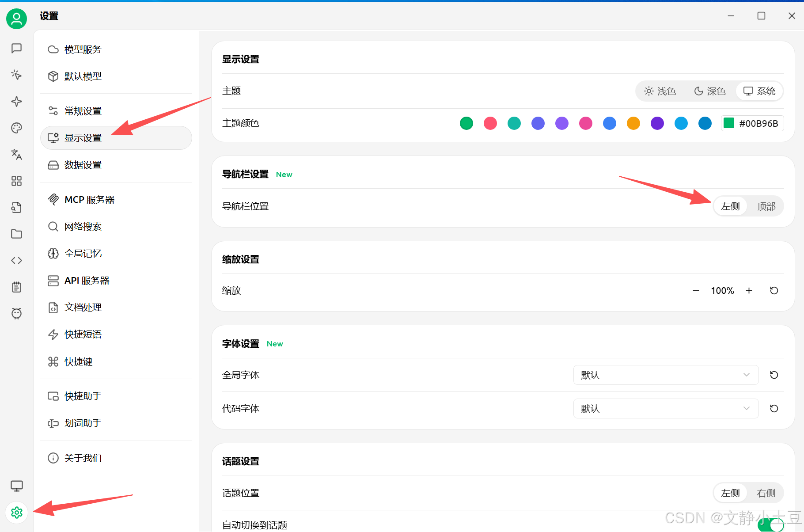Open the palette paintings icon in sidebar
804x532 pixels.
(16, 128)
